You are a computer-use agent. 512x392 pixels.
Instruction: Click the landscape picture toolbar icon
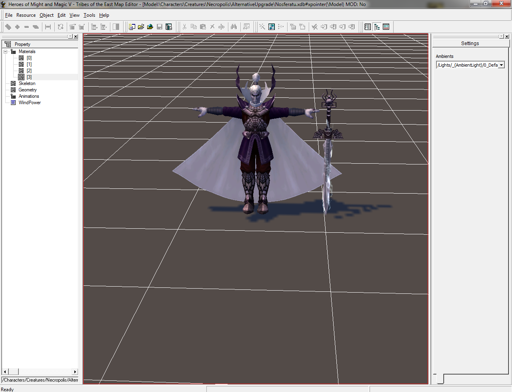click(x=150, y=27)
